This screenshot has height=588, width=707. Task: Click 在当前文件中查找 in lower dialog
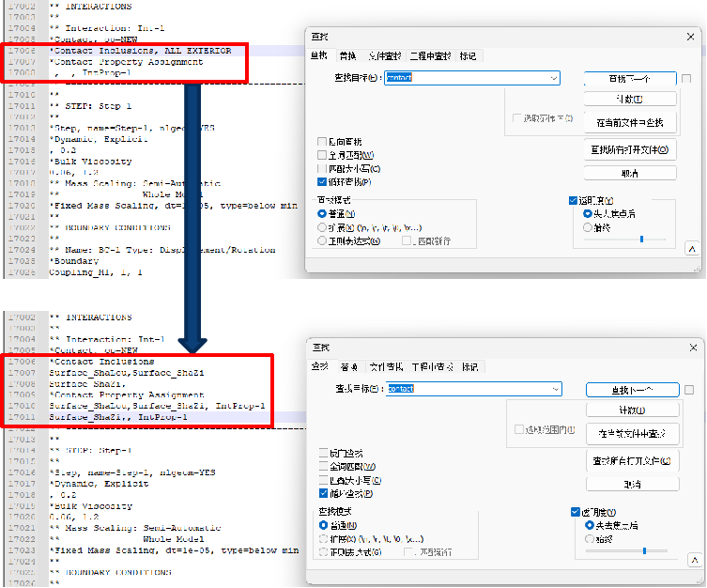coord(633,434)
